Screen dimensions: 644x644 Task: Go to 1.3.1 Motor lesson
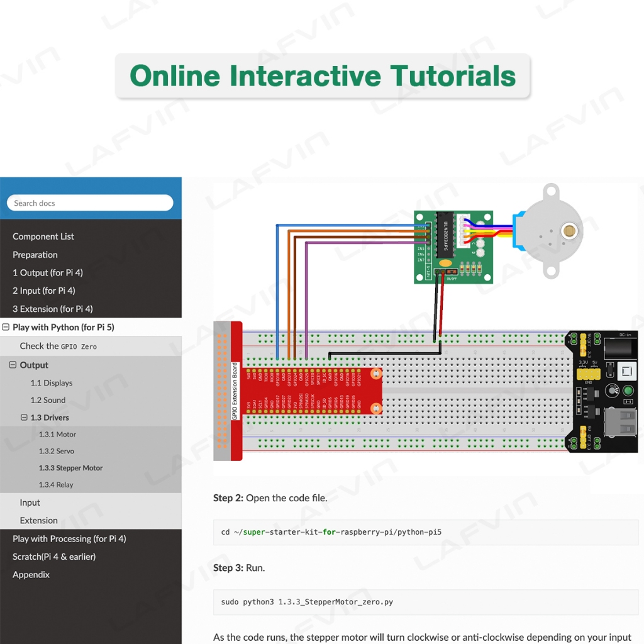(57, 435)
